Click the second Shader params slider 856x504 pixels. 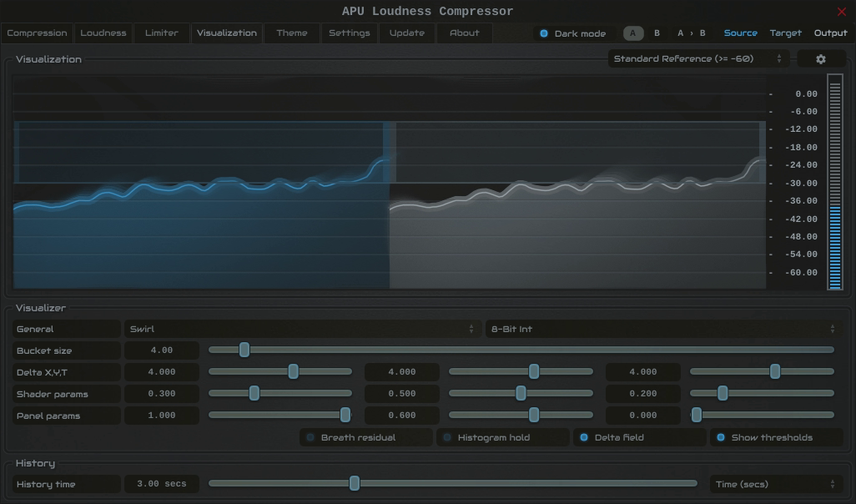pos(521,393)
